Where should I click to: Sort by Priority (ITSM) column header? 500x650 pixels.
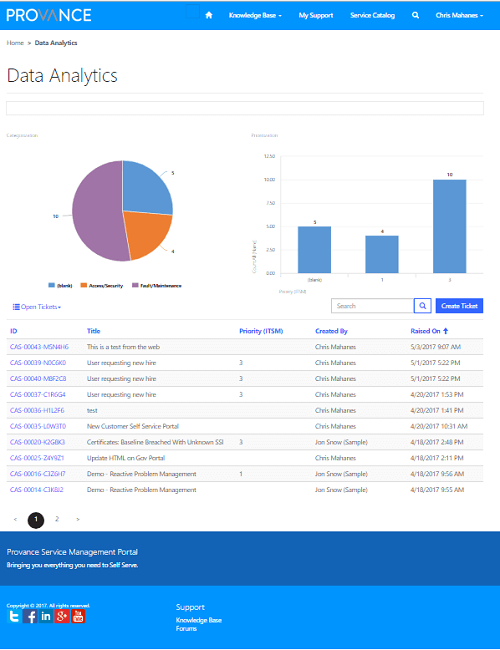point(261,331)
